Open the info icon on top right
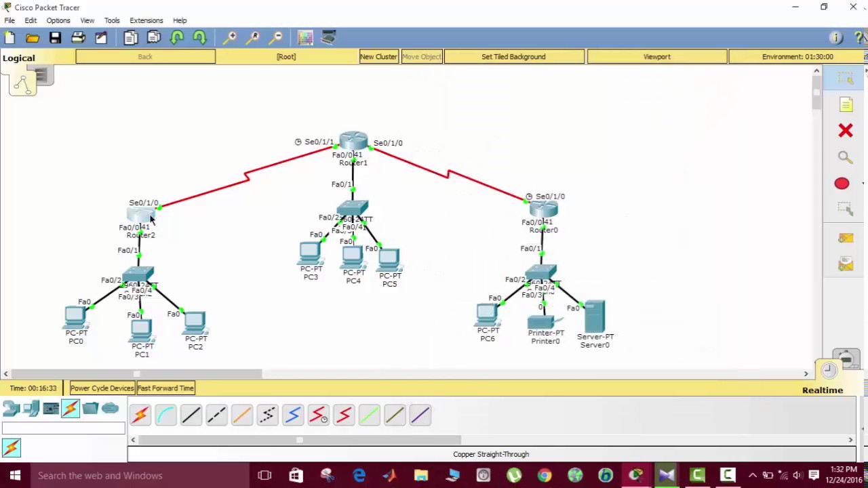This screenshot has width=868, height=488. pyautogui.click(x=835, y=38)
